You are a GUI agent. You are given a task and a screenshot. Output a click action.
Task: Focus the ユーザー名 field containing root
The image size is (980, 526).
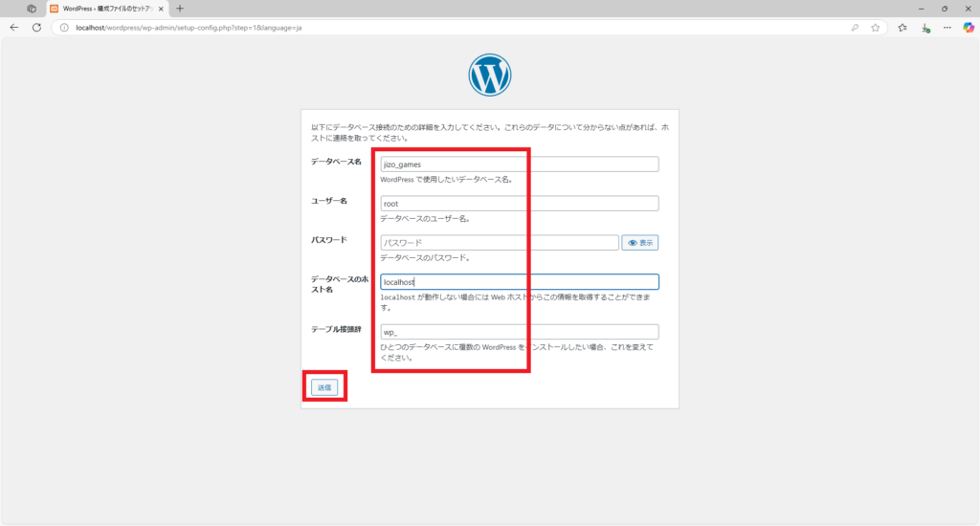pyautogui.click(x=520, y=203)
